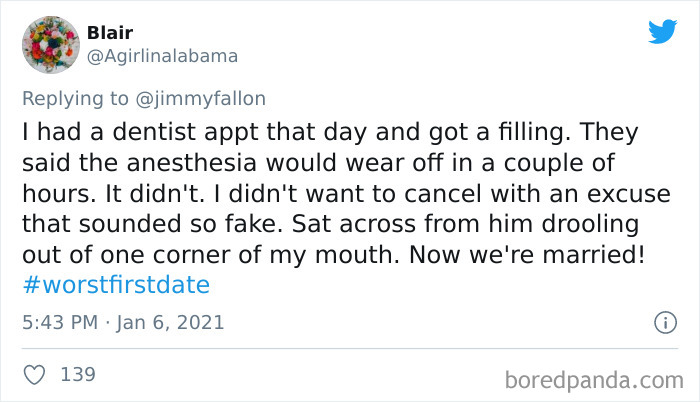Click the 'I had a dentist appt' line
This screenshot has width=700, height=402.
tap(160, 132)
